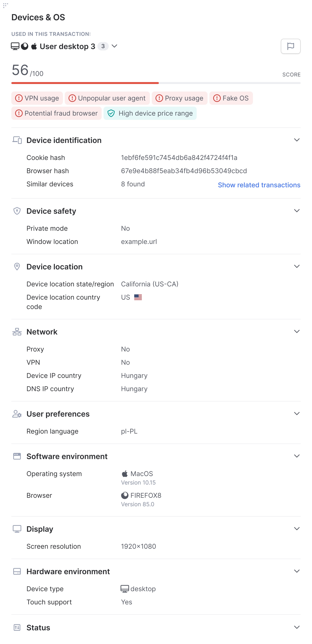Click the Potential fraud browser tag
This screenshot has width=312, height=644.
pos(56,113)
